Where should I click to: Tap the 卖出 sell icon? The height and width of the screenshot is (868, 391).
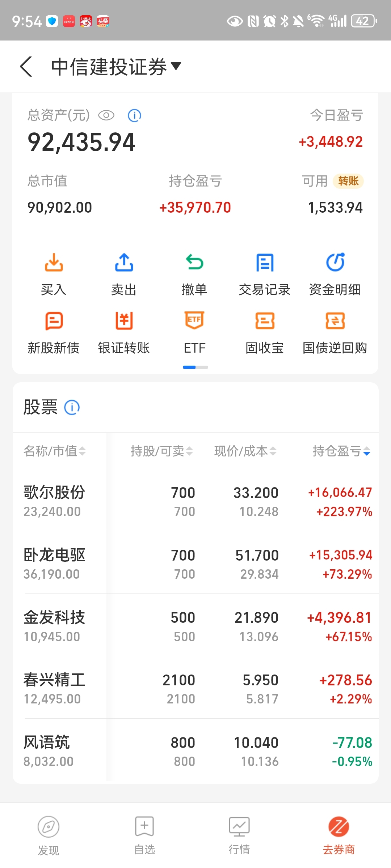(x=124, y=263)
